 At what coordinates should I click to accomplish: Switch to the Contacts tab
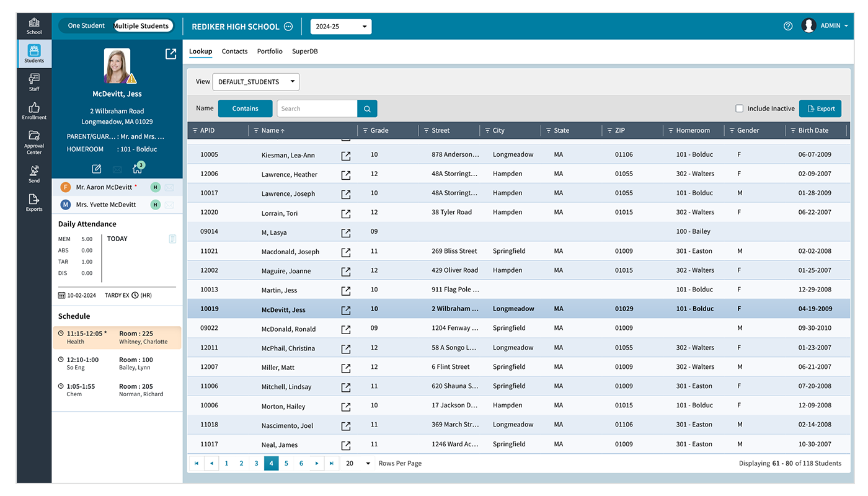[x=234, y=51]
